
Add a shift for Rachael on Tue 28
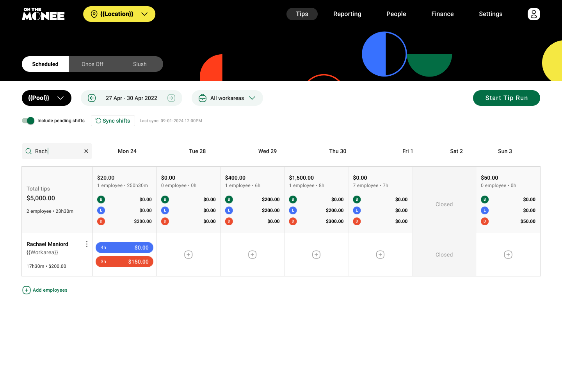188,254
